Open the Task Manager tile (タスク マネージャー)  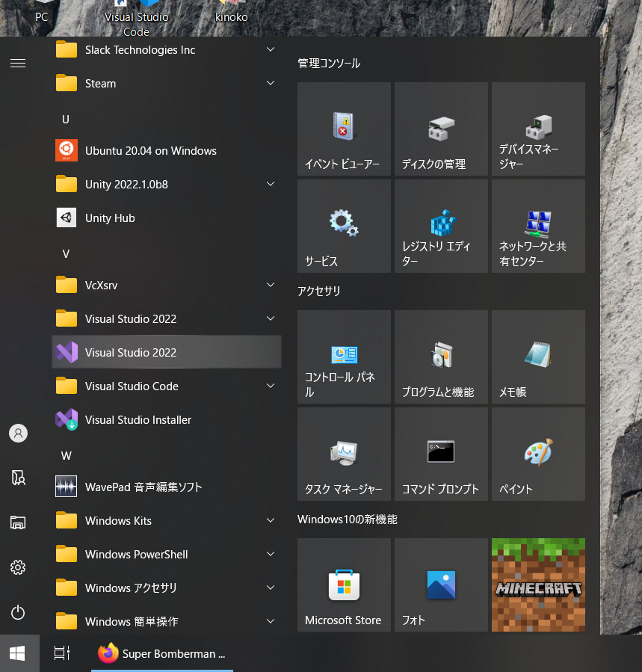coord(344,454)
